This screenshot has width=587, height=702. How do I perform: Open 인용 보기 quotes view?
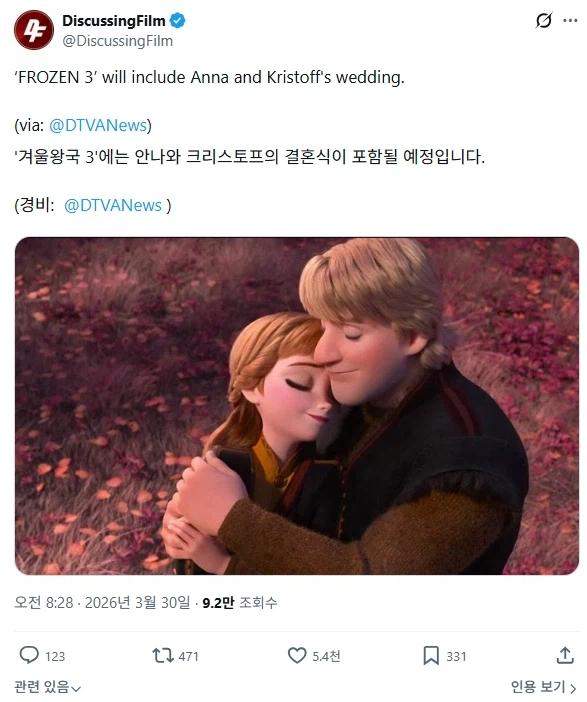544,687
